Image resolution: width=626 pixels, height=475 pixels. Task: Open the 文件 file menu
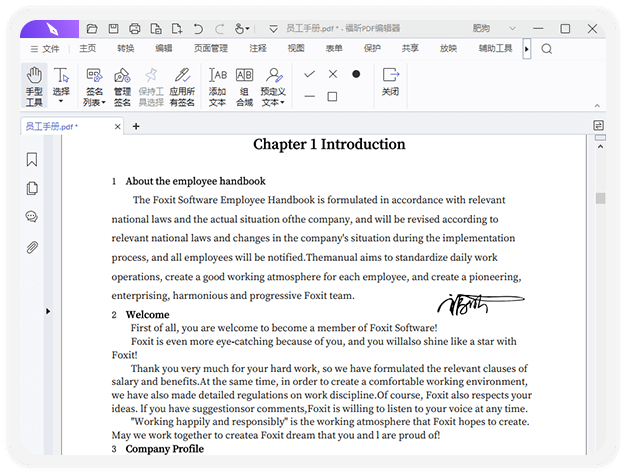coord(45,49)
